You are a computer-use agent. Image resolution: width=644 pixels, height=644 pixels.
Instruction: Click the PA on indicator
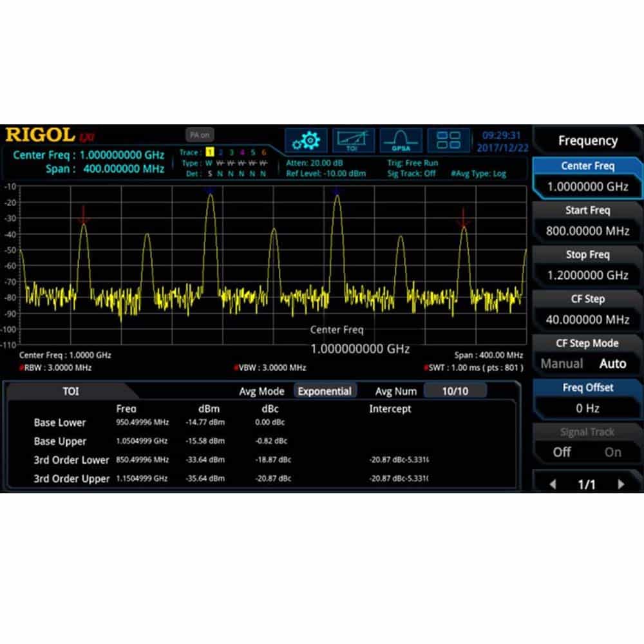(x=200, y=135)
